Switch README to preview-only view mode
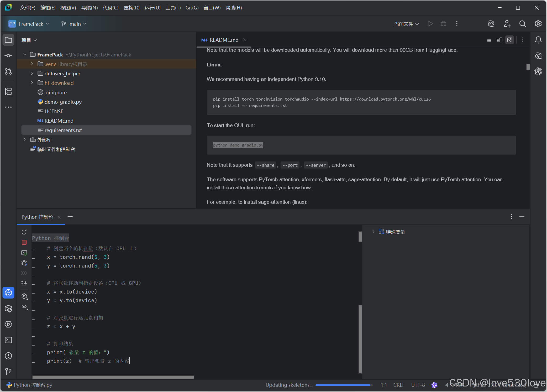The height and width of the screenshot is (392, 547). [x=510, y=40]
